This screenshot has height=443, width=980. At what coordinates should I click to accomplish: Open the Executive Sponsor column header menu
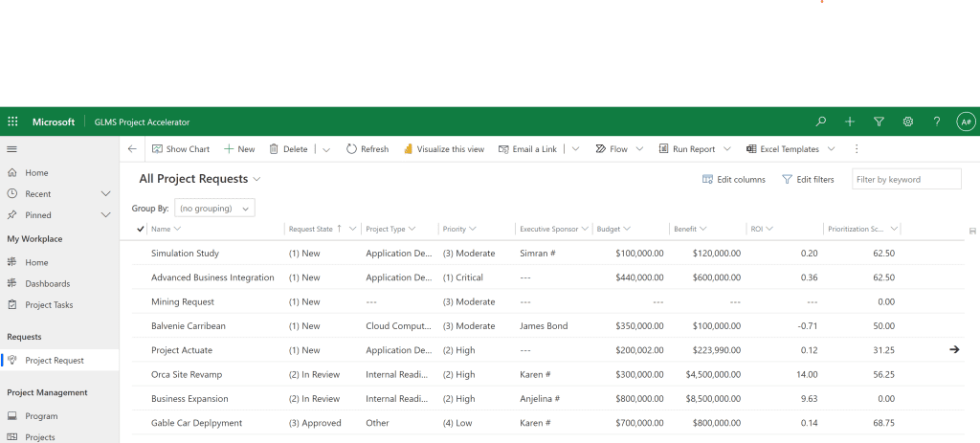click(554, 229)
